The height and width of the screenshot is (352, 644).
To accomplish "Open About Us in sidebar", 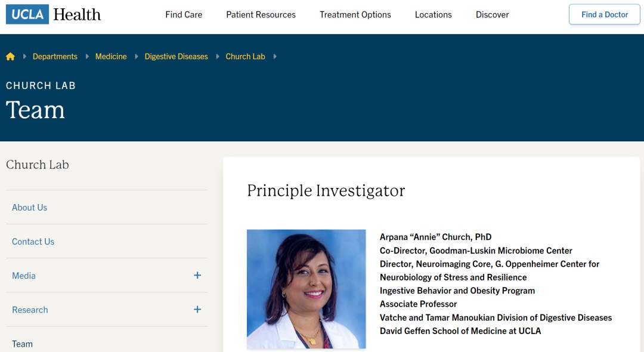I will tap(29, 208).
